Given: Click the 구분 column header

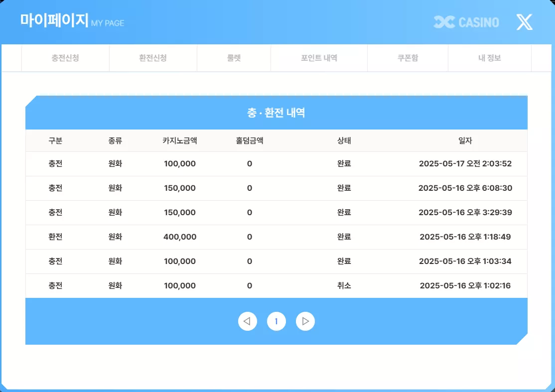Looking at the screenshot, I should tap(55, 141).
